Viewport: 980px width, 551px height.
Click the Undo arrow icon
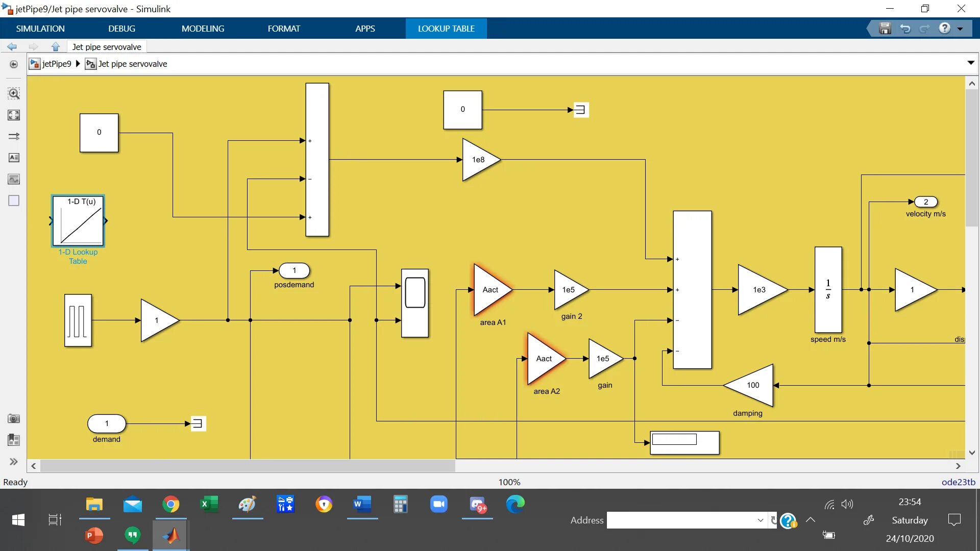(x=905, y=29)
